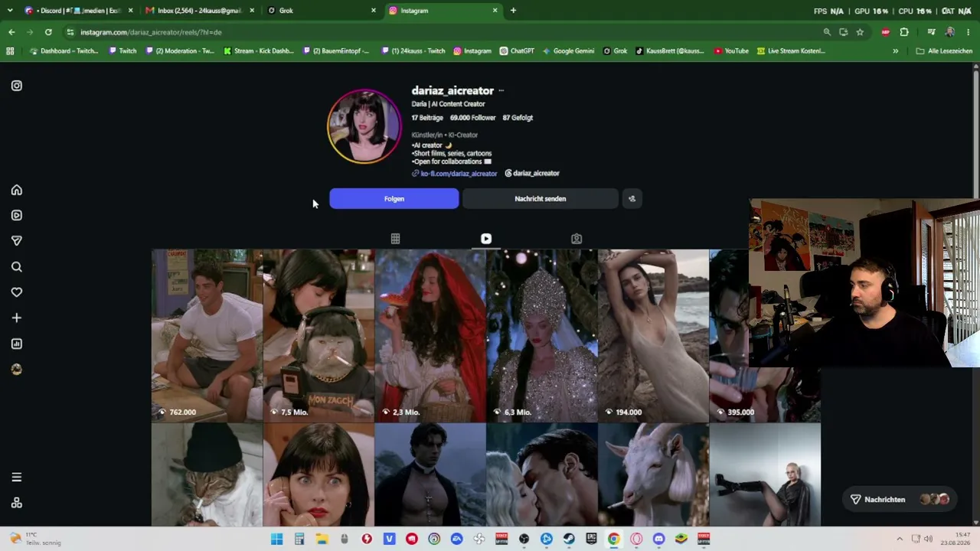Open the reel with 2,3 Mio. views
Image resolution: width=980 pixels, height=551 pixels.
click(x=430, y=336)
